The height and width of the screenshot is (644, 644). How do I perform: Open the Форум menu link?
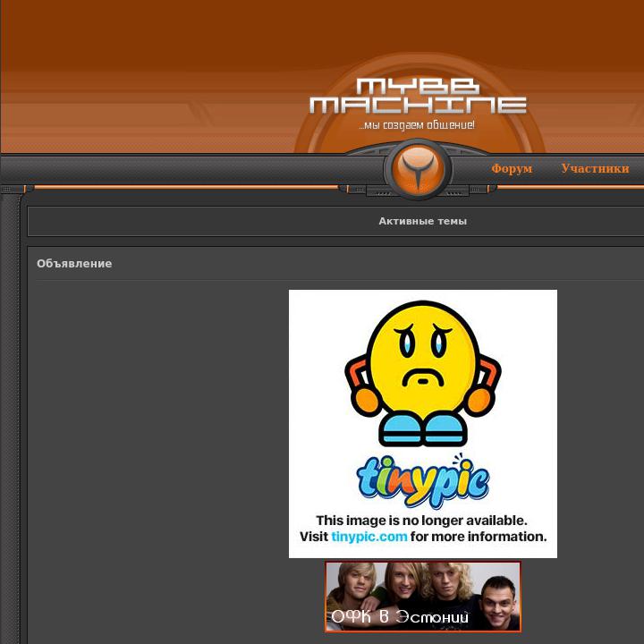[x=512, y=168]
